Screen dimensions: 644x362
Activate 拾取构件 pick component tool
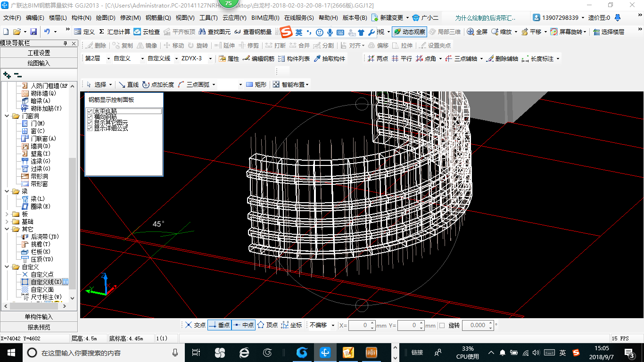pos(329,58)
